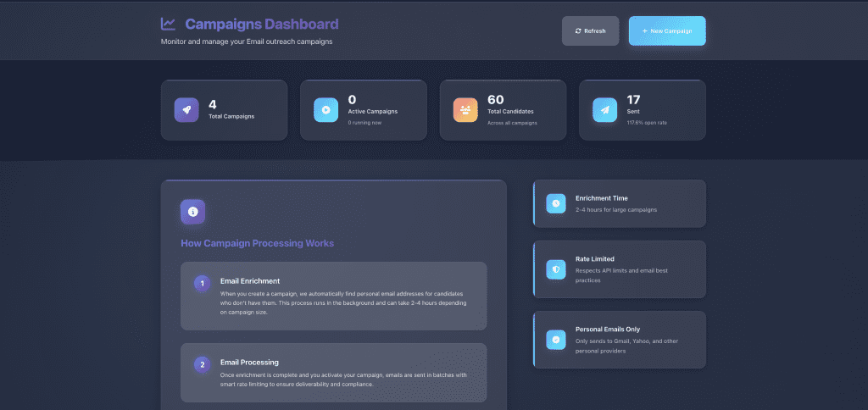Click the play icon for Active Campaigns
This screenshot has height=410, width=868.
[326, 110]
